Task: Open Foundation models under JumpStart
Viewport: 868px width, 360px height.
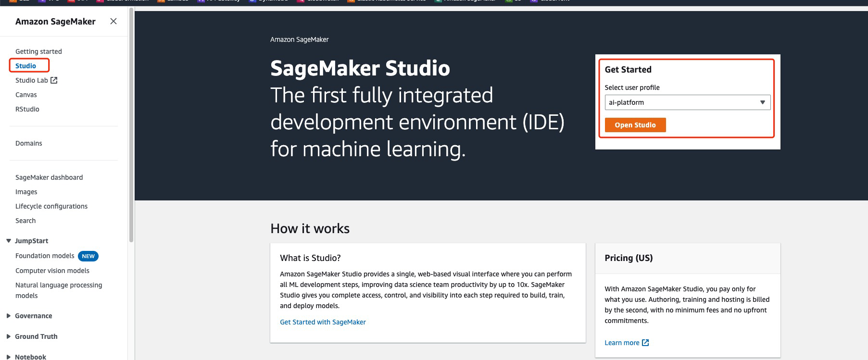Action: (x=45, y=256)
